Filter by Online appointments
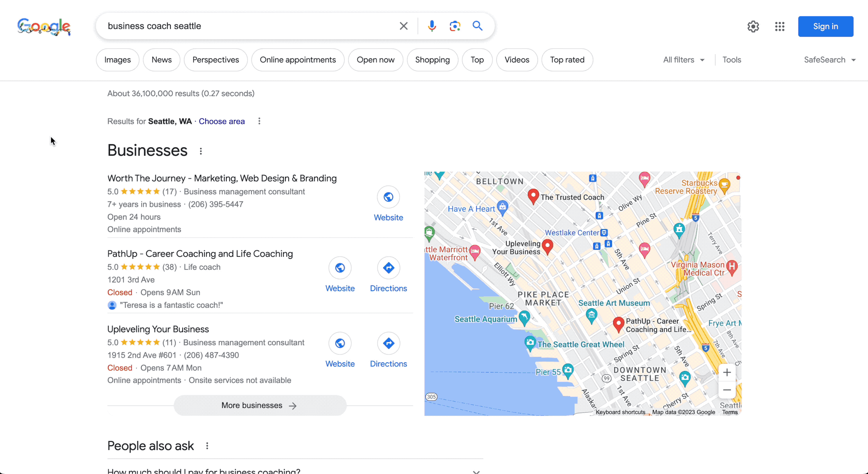Screen dimensions: 868x474 click(298, 60)
